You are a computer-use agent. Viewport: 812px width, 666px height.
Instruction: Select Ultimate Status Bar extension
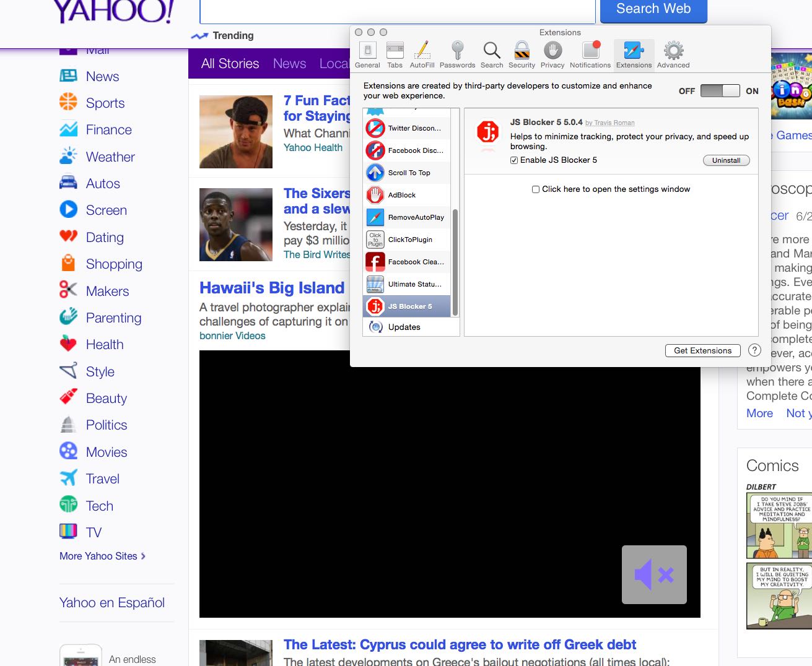point(407,284)
